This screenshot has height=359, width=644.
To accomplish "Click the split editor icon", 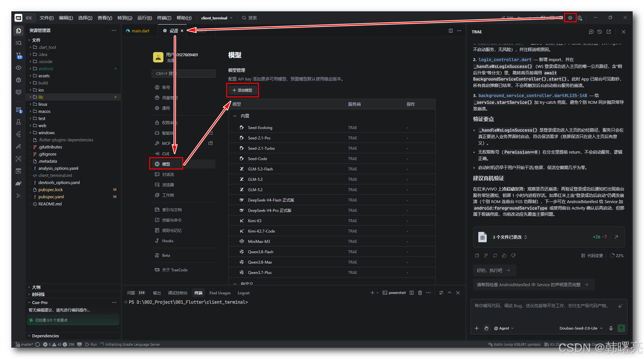I will 451,31.
